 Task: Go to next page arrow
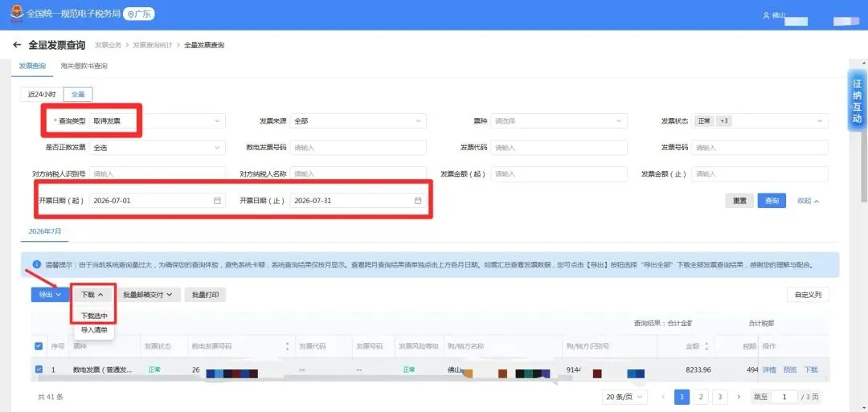coord(738,397)
